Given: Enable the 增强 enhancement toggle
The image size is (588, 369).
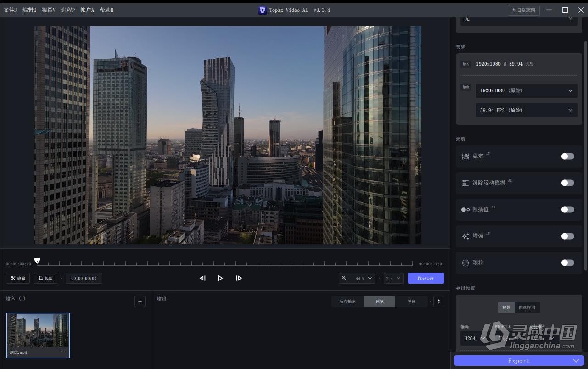Looking at the screenshot, I should (567, 236).
